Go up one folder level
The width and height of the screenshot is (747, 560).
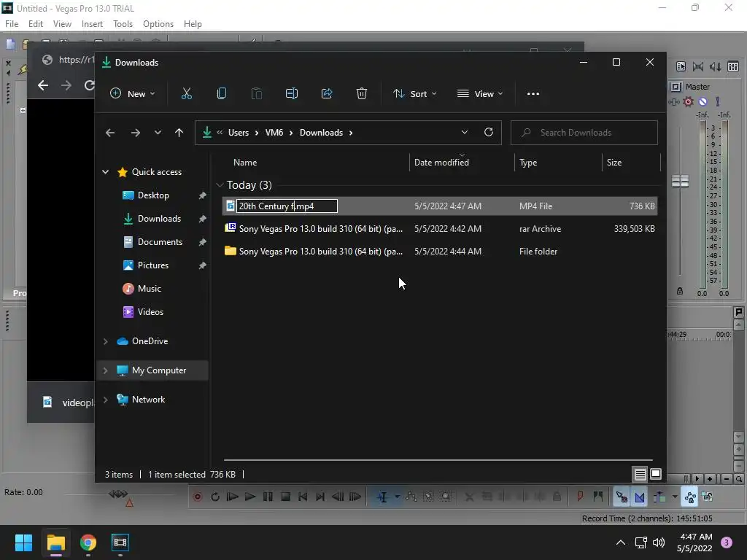click(179, 133)
